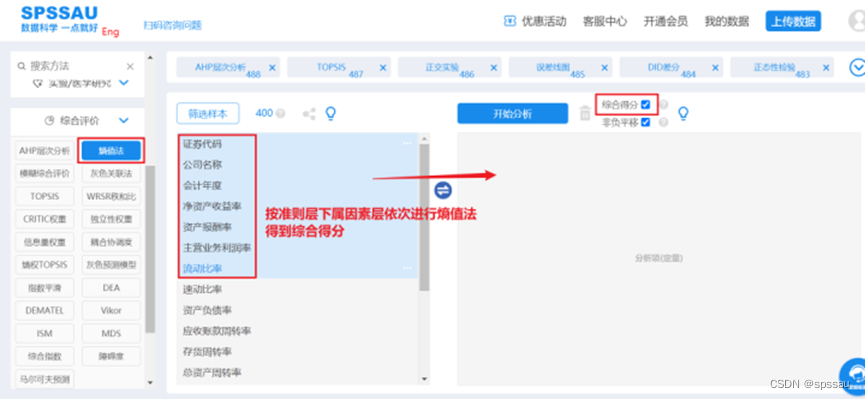The image size is (865, 399).
Task: Click the pie icon beside 综合评价
Action: coord(49,120)
